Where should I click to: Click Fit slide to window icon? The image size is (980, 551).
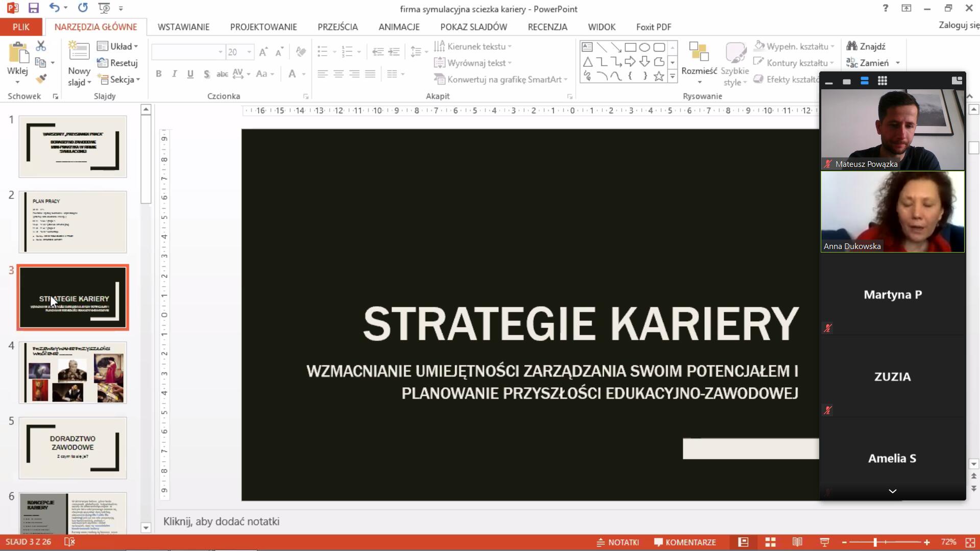coord(970,542)
